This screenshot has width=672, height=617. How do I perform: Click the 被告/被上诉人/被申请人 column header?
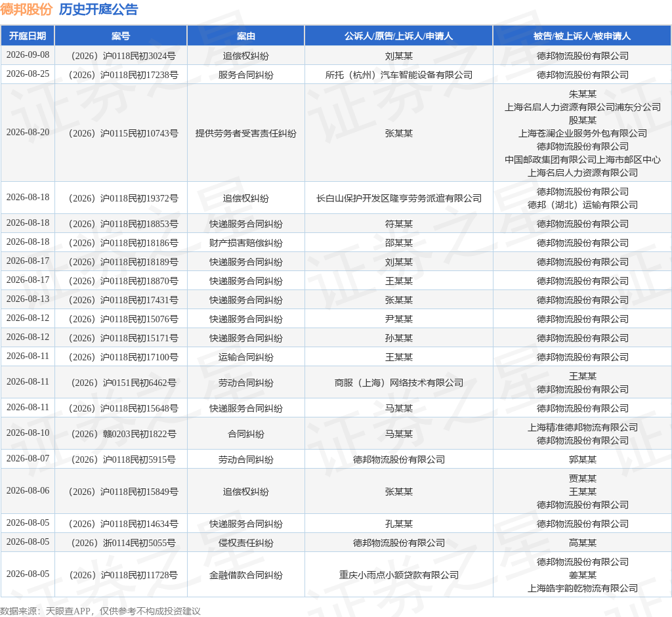coord(582,36)
